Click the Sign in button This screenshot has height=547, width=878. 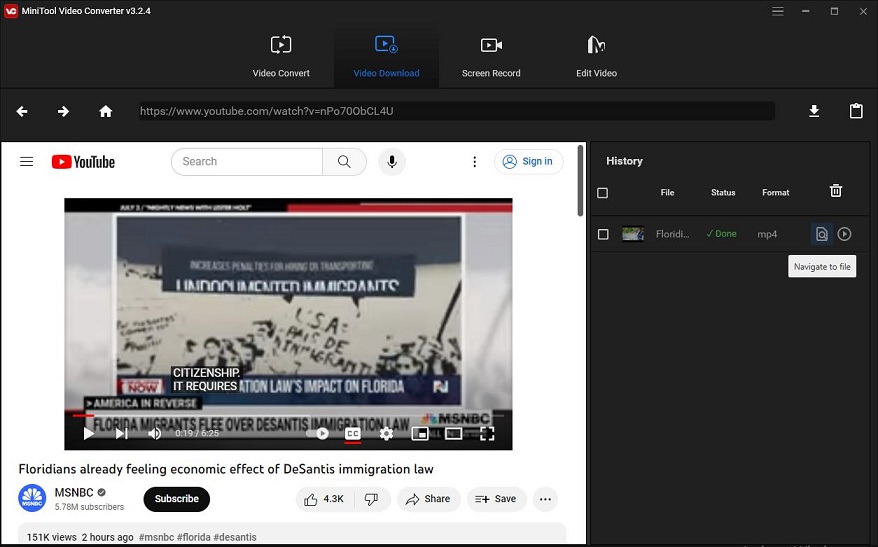click(529, 162)
